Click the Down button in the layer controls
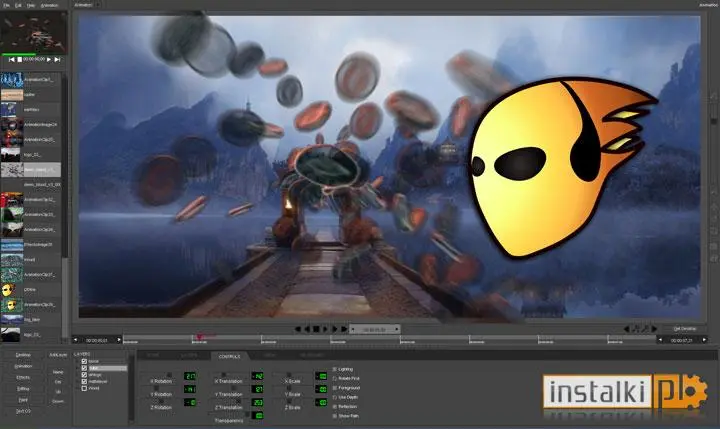The width and height of the screenshot is (720, 429). 58,401
